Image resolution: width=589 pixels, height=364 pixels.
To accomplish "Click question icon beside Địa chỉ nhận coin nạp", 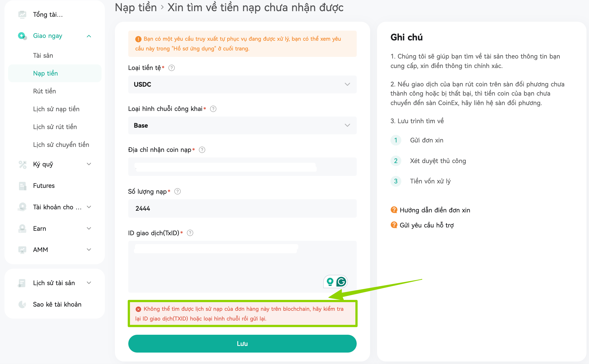I will coord(202,150).
